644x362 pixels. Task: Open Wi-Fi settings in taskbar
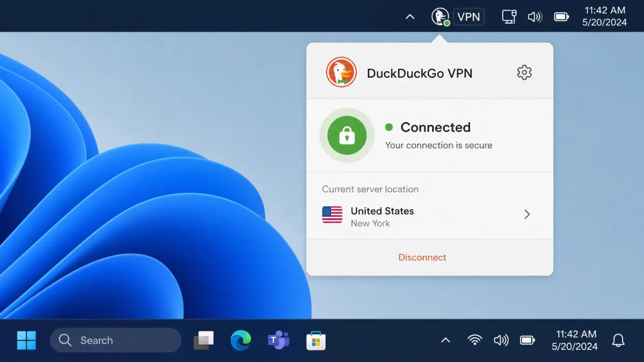(474, 340)
